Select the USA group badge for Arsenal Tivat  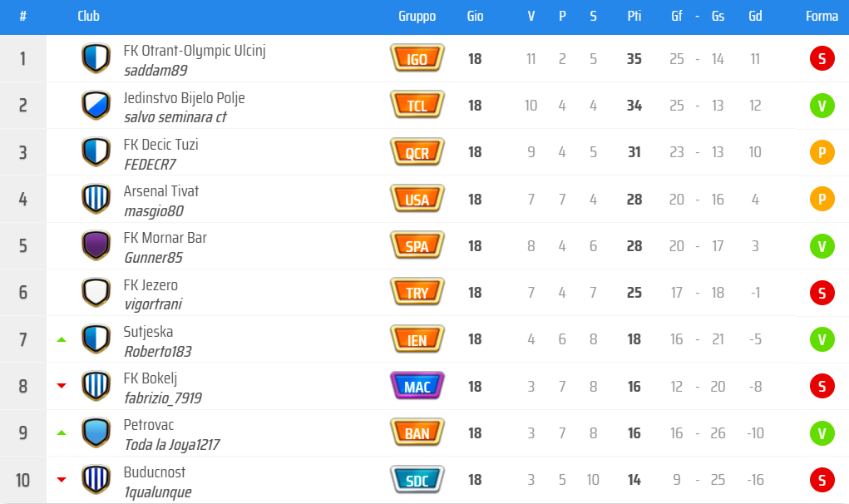417,199
